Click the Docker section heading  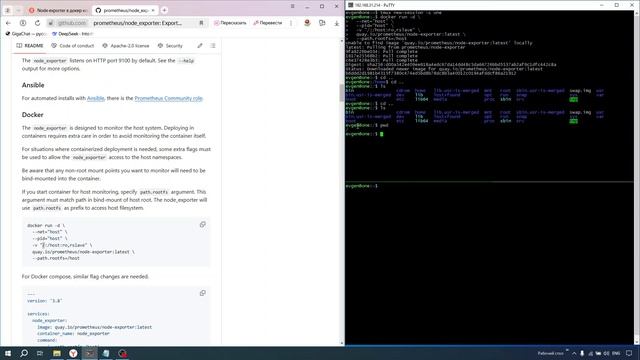tap(33, 115)
